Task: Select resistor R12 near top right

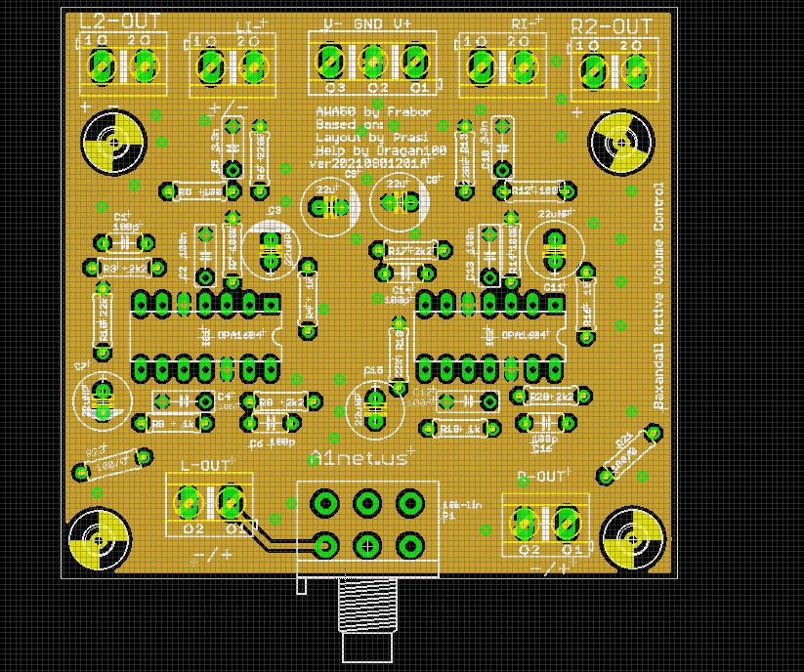Action: click(x=534, y=191)
